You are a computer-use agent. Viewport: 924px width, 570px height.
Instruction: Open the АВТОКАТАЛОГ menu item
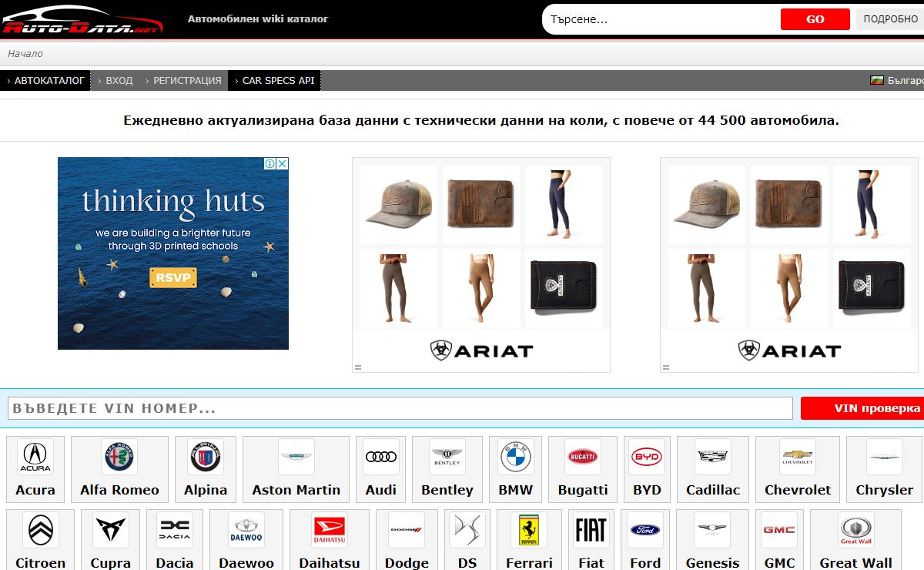coord(45,80)
